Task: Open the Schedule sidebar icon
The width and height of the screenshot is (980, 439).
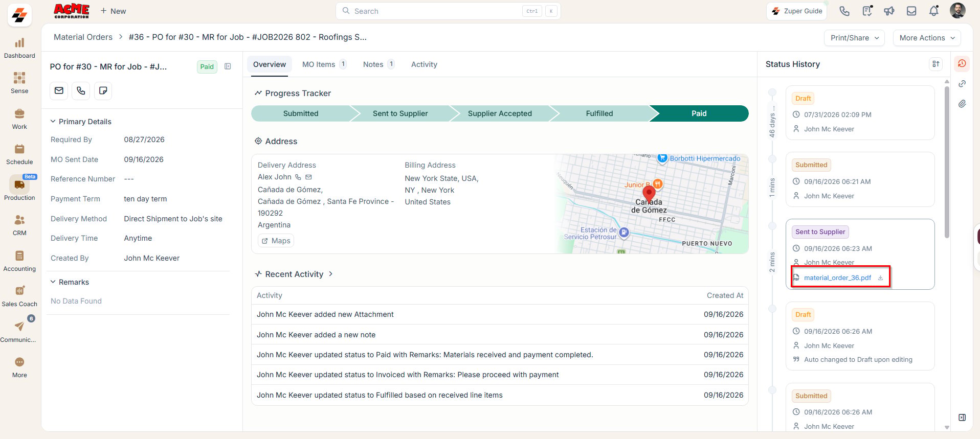Action: [x=19, y=154]
